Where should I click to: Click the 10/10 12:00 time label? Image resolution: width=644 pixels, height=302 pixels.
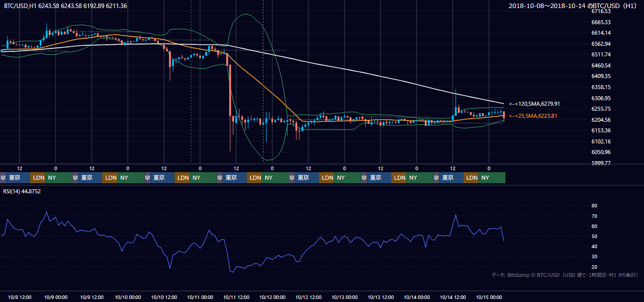[x=164, y=297]
